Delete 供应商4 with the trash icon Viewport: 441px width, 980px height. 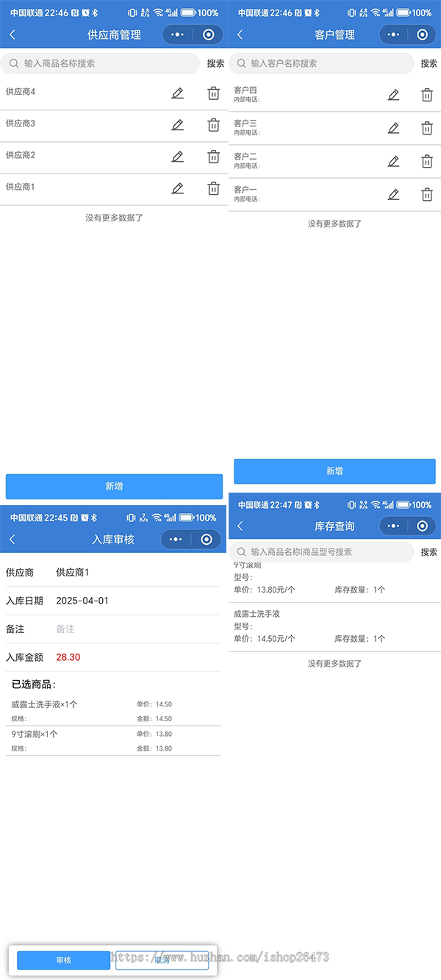[213, 93]
